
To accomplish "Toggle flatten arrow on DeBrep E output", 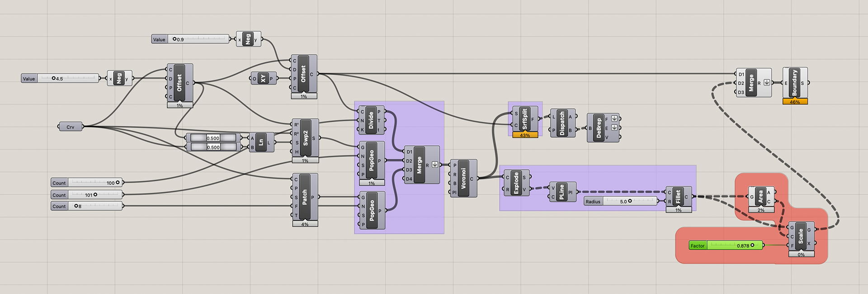I will point(614,128).
